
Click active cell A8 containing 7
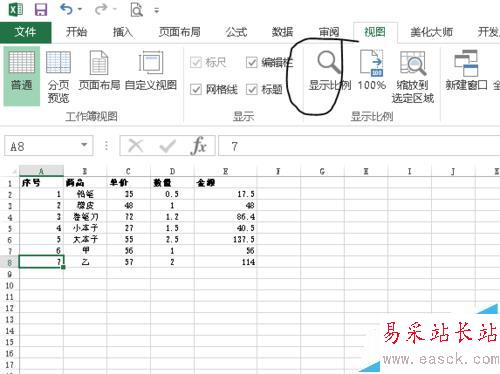tap(41, 262)
